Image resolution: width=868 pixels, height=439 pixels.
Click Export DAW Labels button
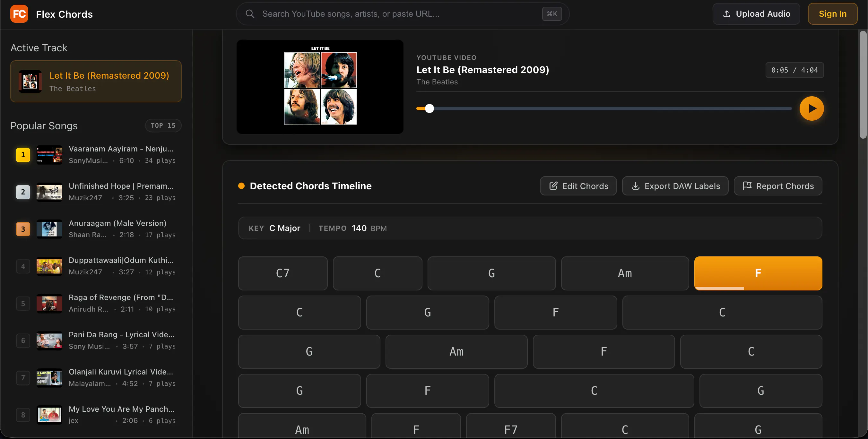point(675,186)
